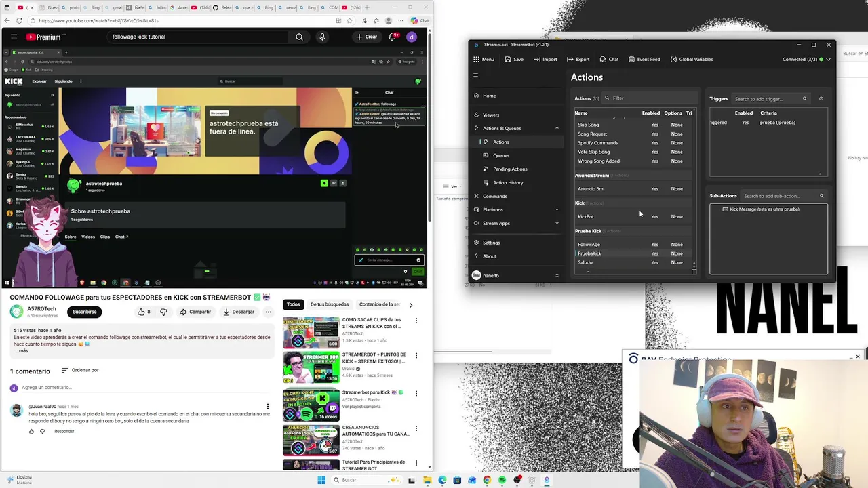Image resolution: width=868 pixels, height=488 pixels.
Task: Open Global Variables in Streamer.bot
Action: (692, 59)
